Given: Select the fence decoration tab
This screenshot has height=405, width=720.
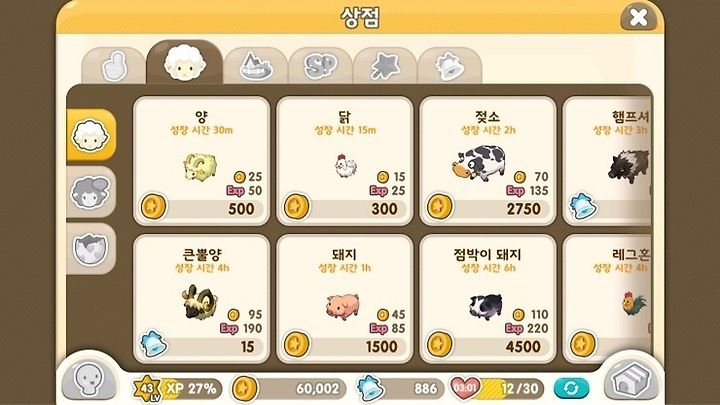Looking at the screenshot, I should coord(256,66).
